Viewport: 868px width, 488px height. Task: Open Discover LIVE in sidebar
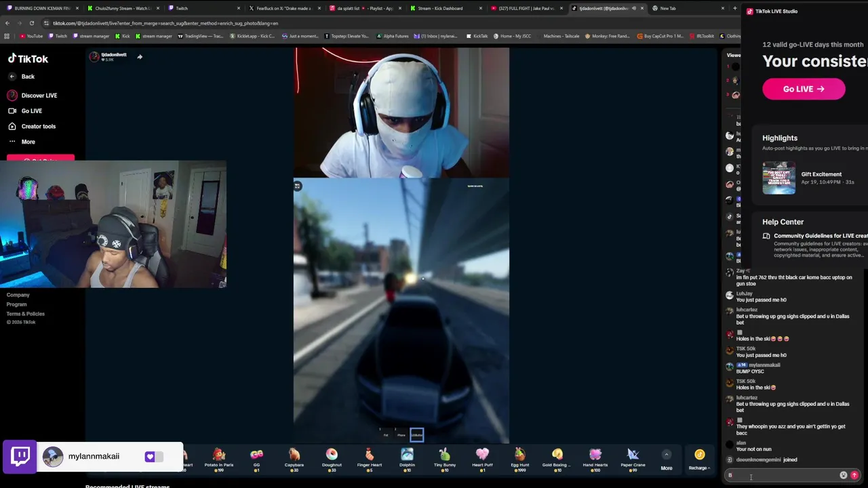click(x=33, y=96)
